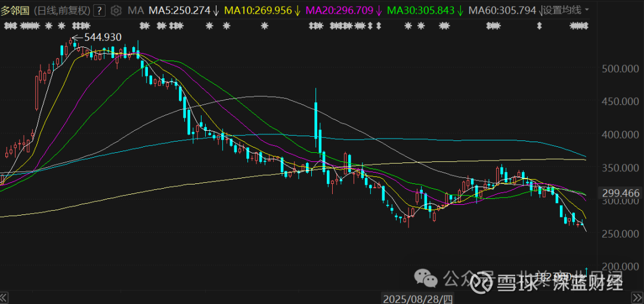The height and width of the screenshot is (304, 644).
Task: Expand the 设置均线 dropdown
Action: (x=566, y=10)
